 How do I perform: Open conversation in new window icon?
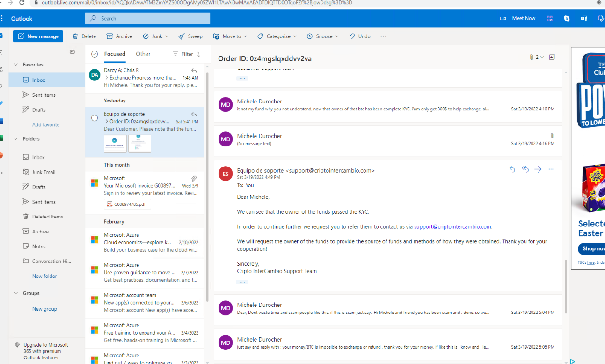click(x=552, y=57)
